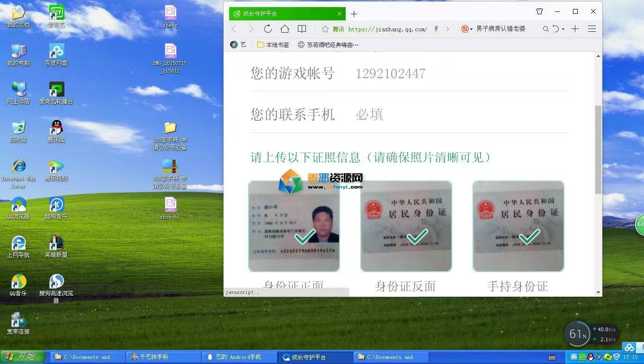The height and width of the screenshot is (364, 644).
Task: Click the 开始 Start button
Action: (22, 357)
